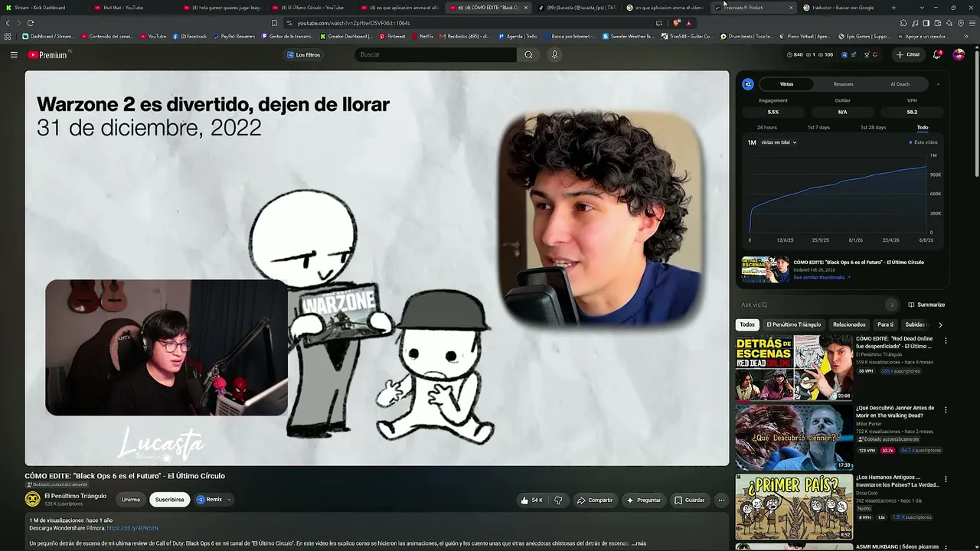This screenshot has height=551, width=980.
Task: Open the account avatar menu
Action: coord(959,55)
